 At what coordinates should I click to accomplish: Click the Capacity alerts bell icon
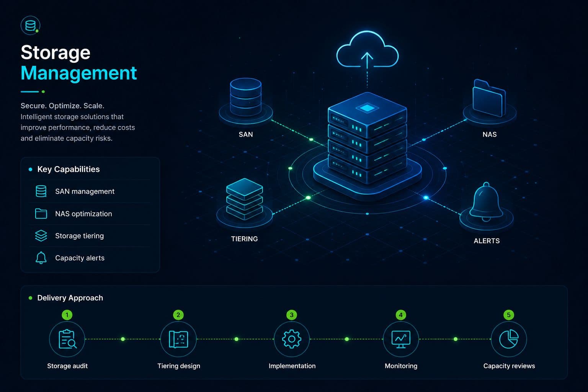tap(41, 258)
